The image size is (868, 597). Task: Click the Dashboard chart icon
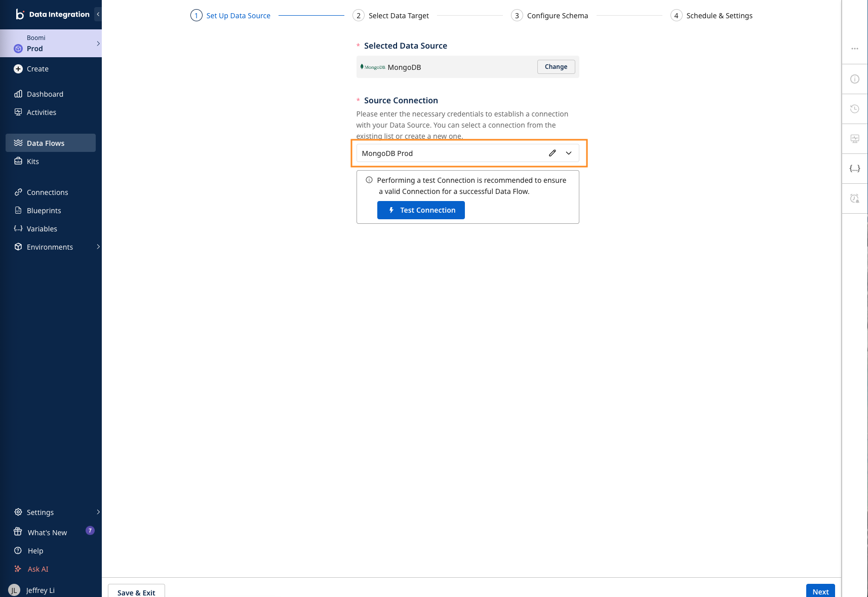18,94
